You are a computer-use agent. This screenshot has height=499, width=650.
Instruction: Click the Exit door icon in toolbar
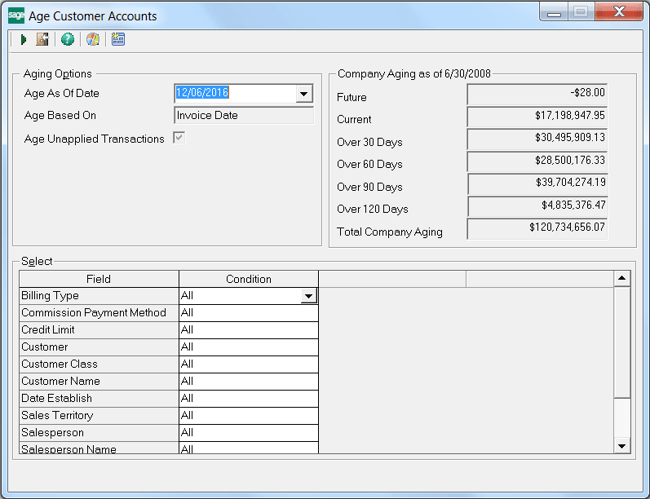pyautogui.click(x=43, y=40)
